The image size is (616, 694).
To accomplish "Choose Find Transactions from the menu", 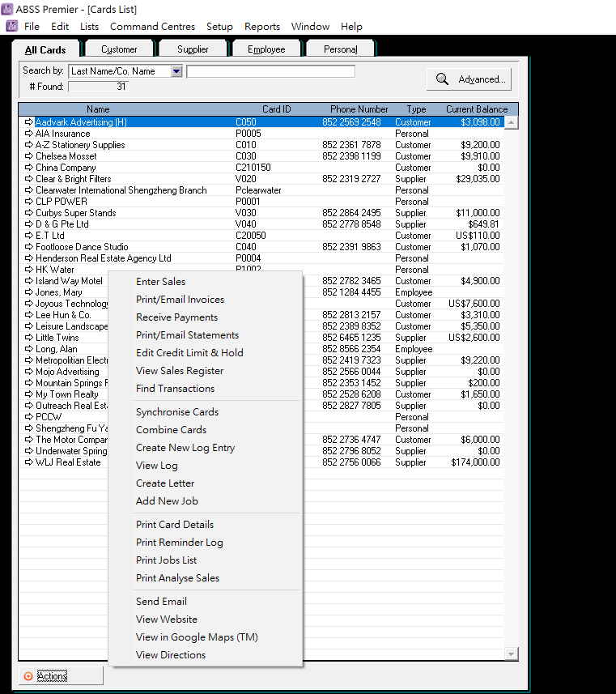I will click(175, 389).
